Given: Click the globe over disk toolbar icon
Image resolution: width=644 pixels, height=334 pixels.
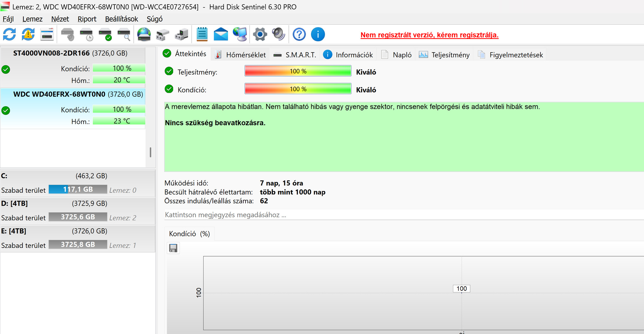Looking at the screenshot, I should click(x=144, y=34).
